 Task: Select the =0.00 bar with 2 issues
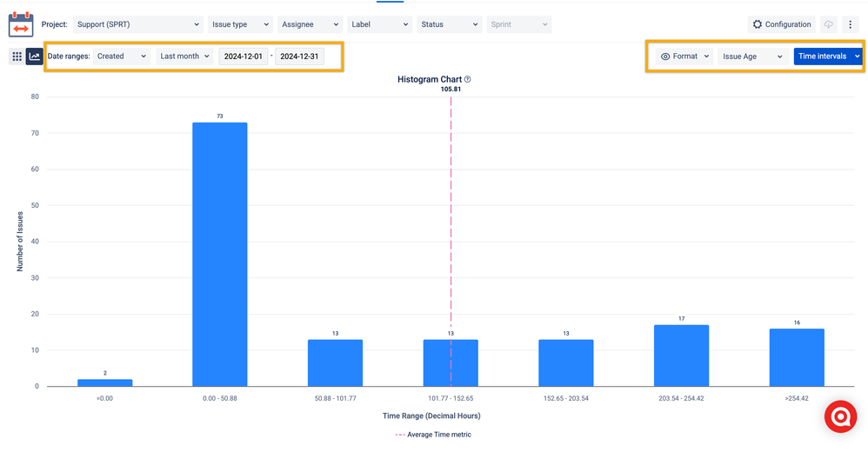point(104,382)
